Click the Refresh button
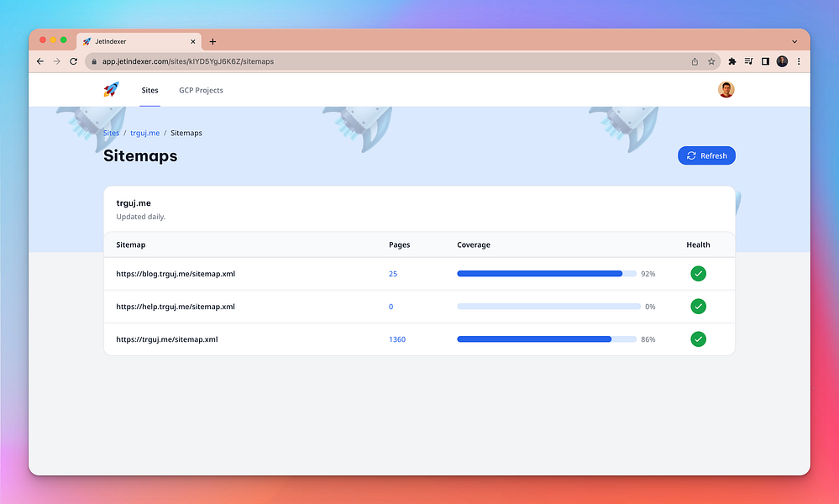 (706, 155)
